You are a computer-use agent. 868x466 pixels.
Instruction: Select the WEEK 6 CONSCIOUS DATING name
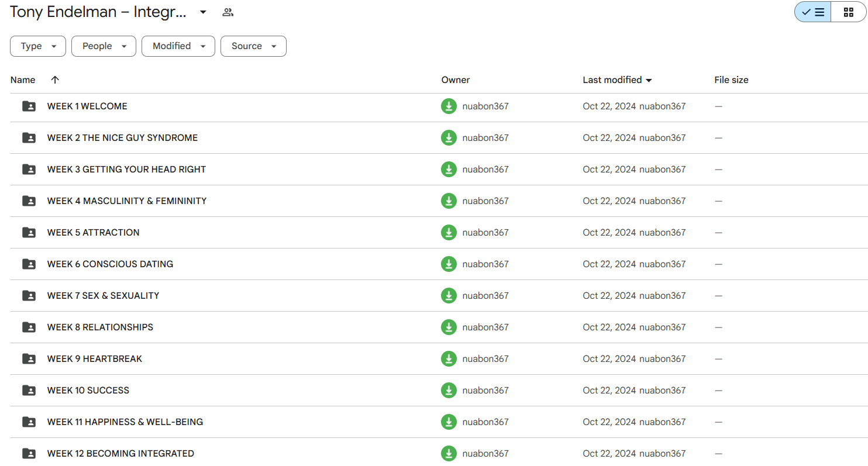[x=111, y=264]
